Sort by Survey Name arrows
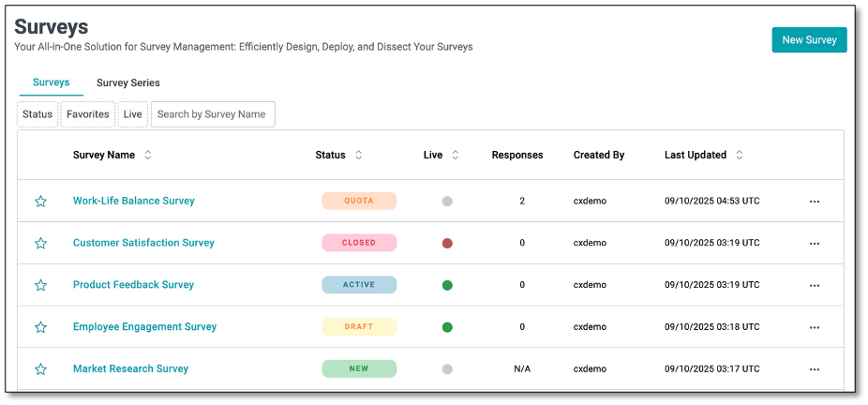Viewport: 868px width, 405px height. coord(148,156)
